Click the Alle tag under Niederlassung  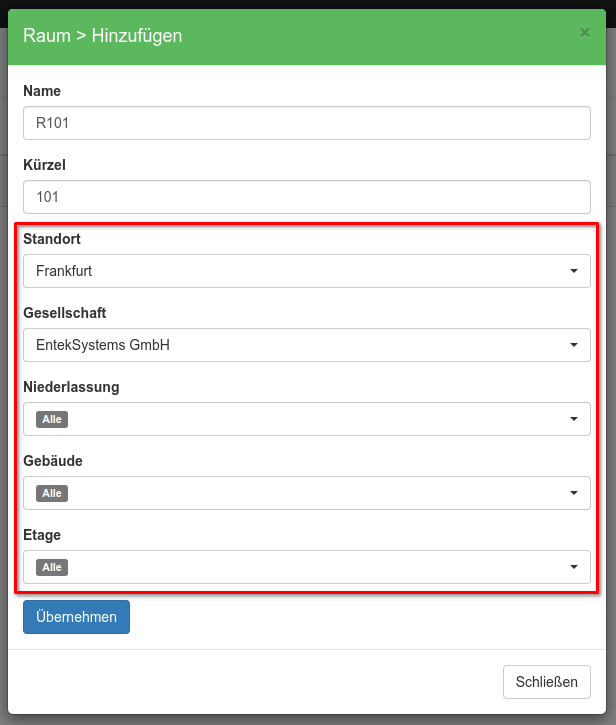click(x=52, y=420)
